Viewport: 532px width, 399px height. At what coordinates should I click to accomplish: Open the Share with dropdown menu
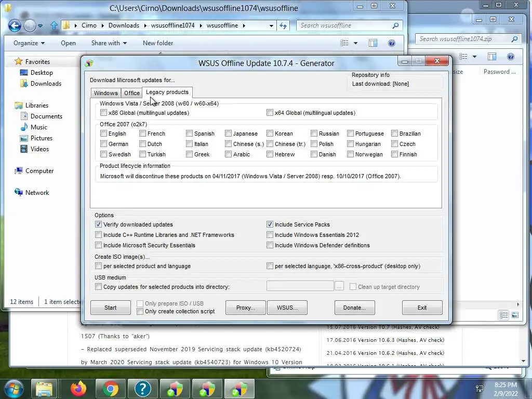click(109, 43)
